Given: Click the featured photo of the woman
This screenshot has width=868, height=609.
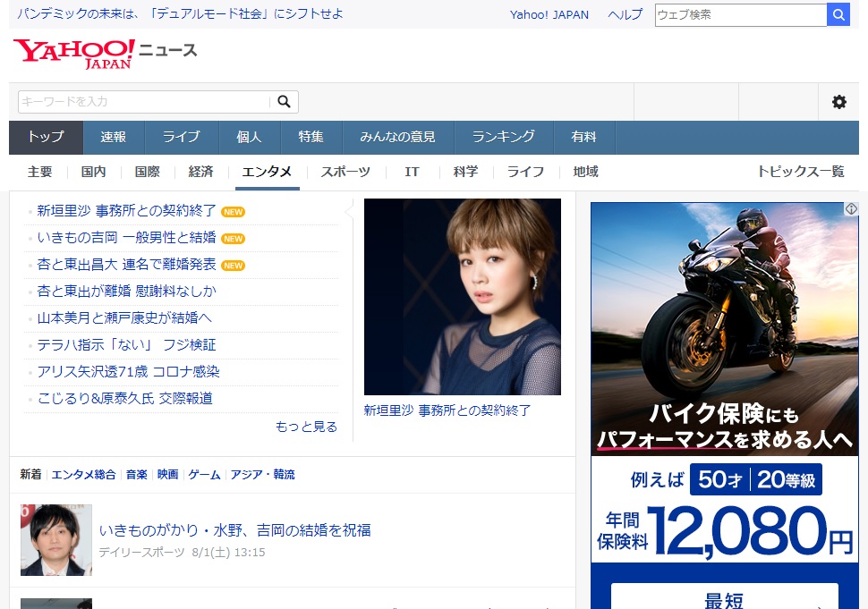Looking at the screenshot, I should pos(463,297).
